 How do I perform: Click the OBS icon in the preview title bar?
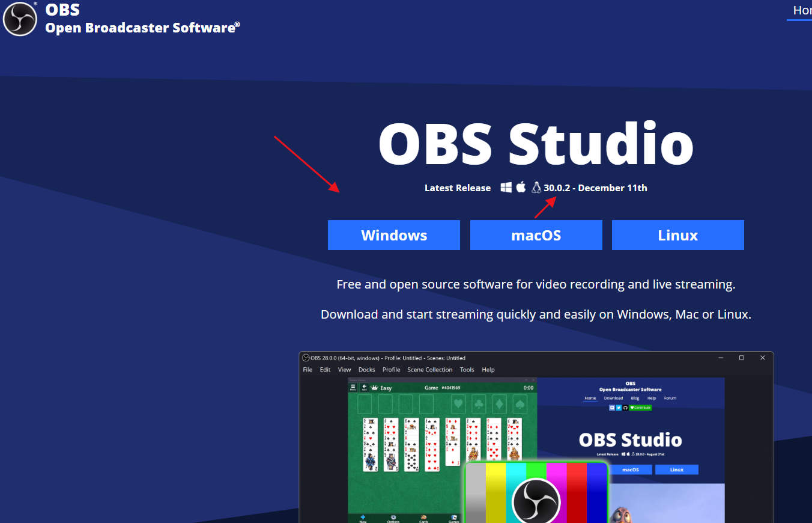[x=306, y=358]
